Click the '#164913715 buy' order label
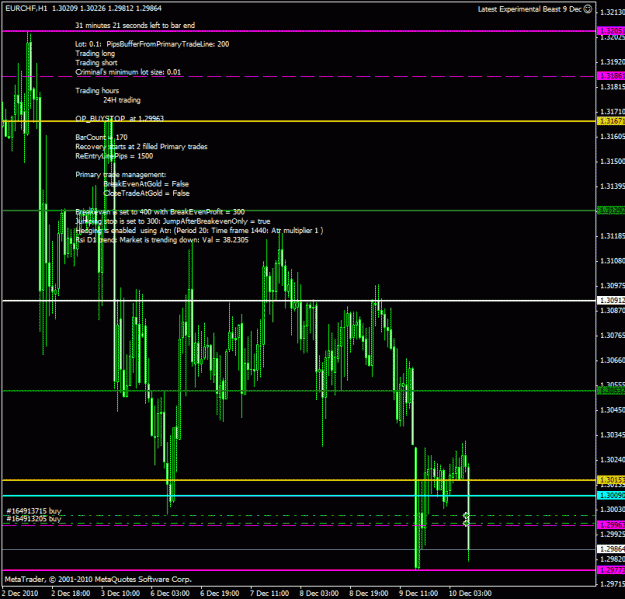 (x=34, y=511)
